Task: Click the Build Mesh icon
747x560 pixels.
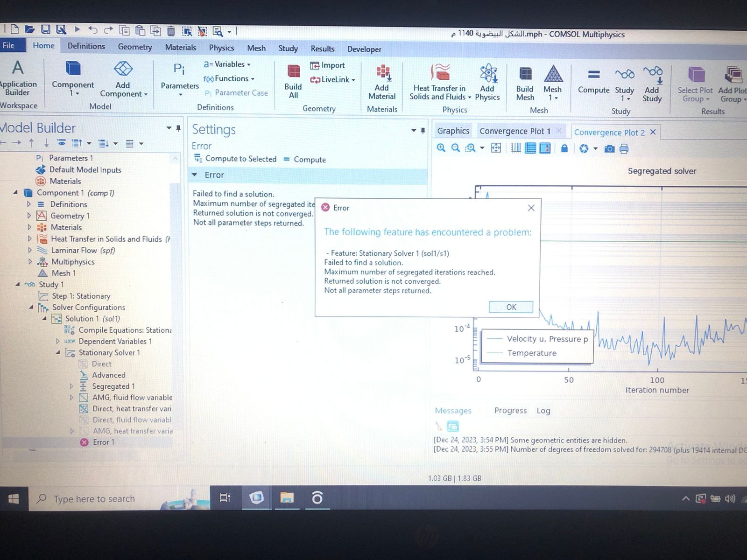Action: coord(525,75)
